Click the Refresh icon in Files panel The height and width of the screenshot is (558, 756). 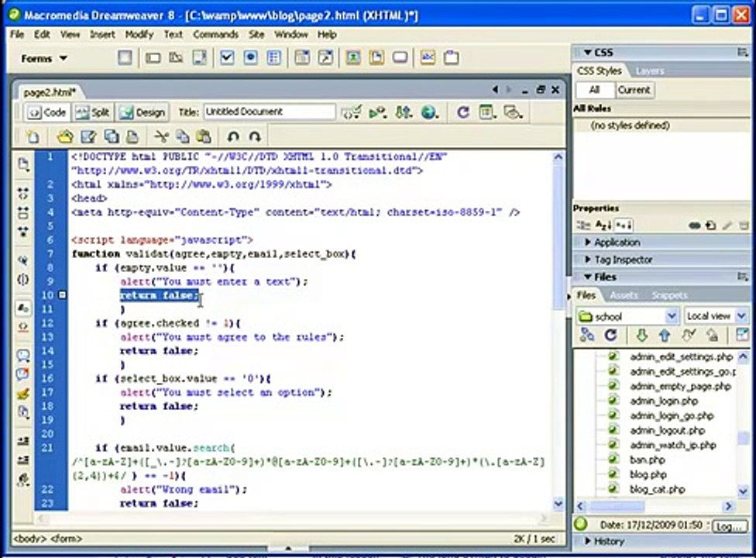click(610, 335)
